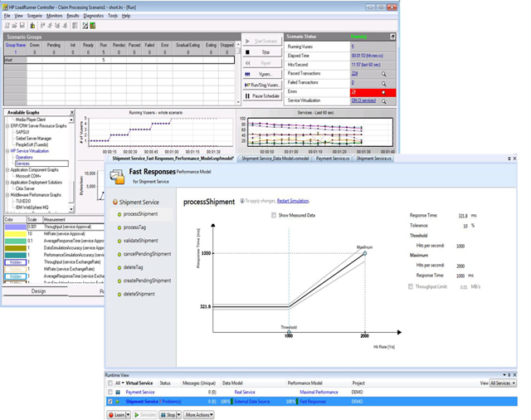Open Errors magnifier details in red row
This screenshot has height=420, width=531.
(x=383, y=92)
